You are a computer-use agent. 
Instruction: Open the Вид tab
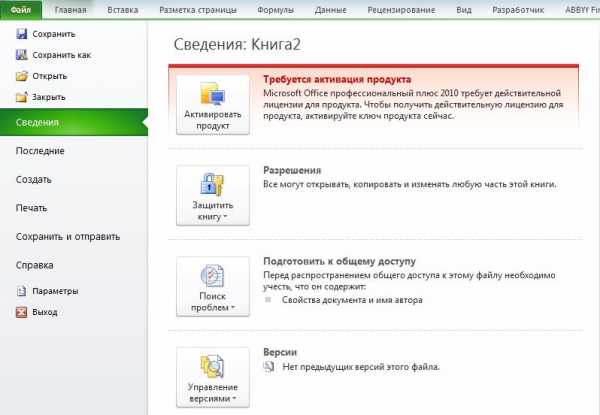[464, 10]
